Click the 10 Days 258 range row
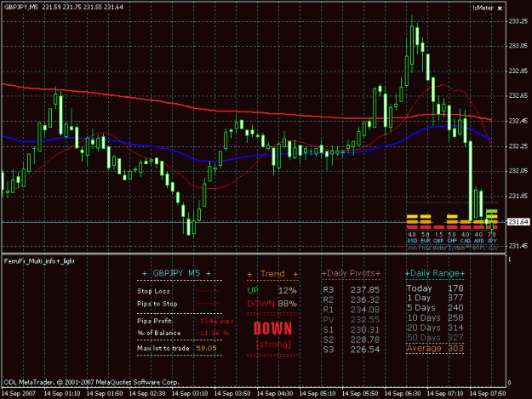This screenshot has width=532, height=399. coord(435,318)
